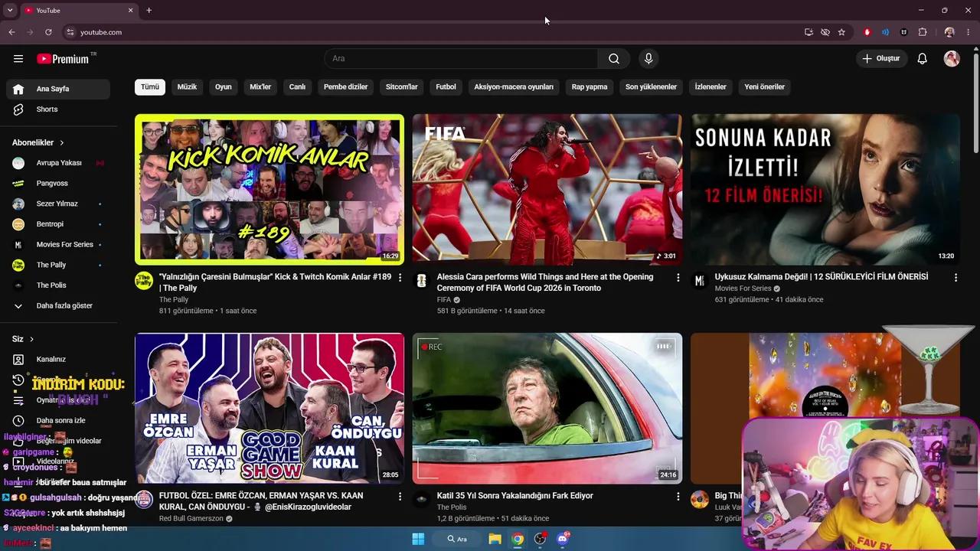Select Aksiyon-macera oyunları chip
Viewport: 980px width, 551px height.
click(514, 87)
